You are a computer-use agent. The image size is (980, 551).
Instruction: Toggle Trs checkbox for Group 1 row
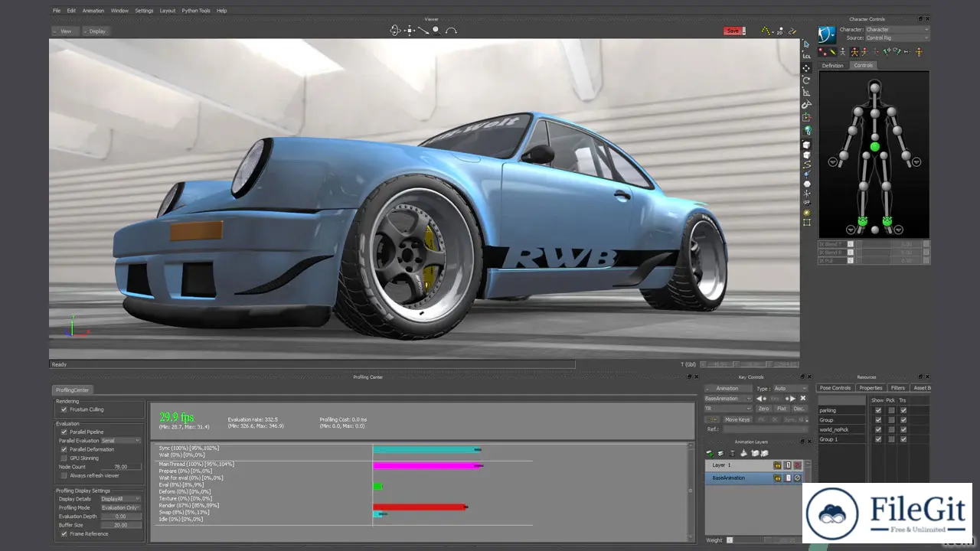(x=903, y=439)
